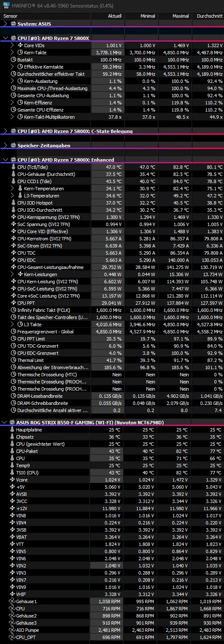The height and width of the screenshot is (644, 224).
Task: Select the CPU EDC-Grenzwert row
Action: [x=112, y=353]
